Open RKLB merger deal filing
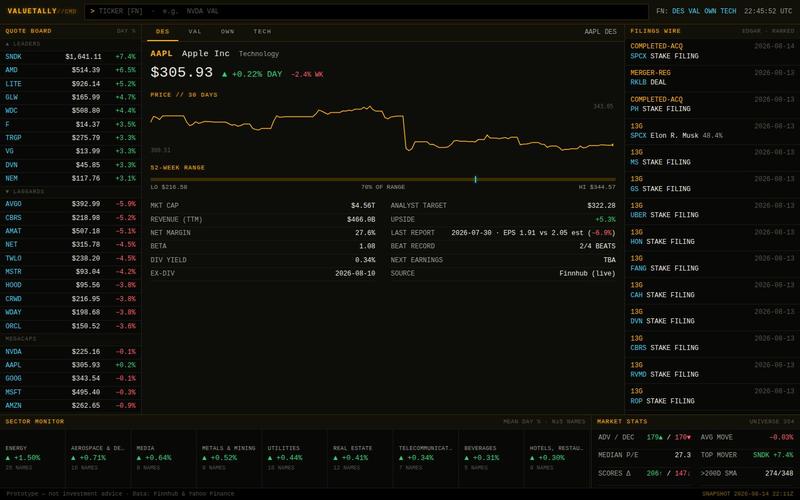800x500 pixels. tap(712, 78)
